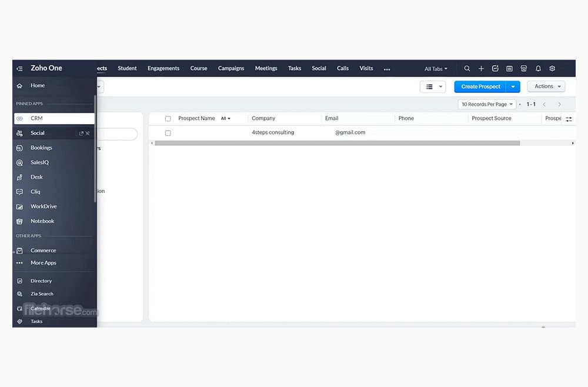Open Home in the sidebar
Image resolution: width=588 pixels, height=387 pixels.
click(38, 85)
